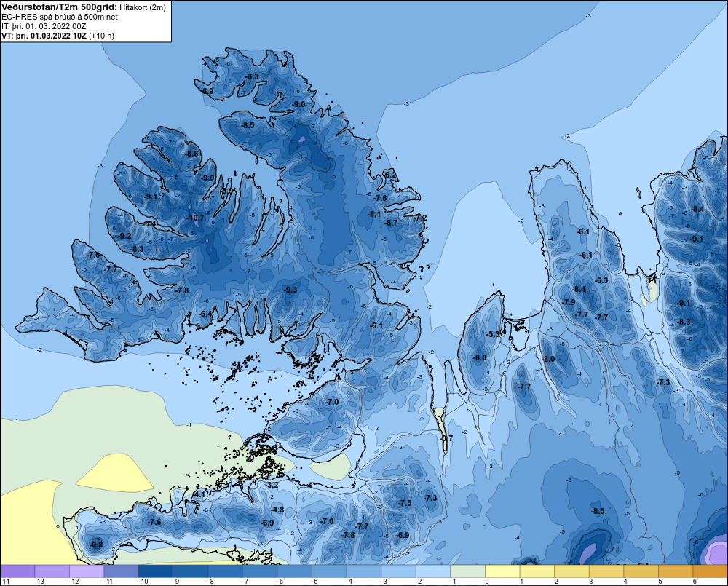The image size is (728, 586).
Task: Click the '-7.2' temperature label
Action: (x=420, y=218)
